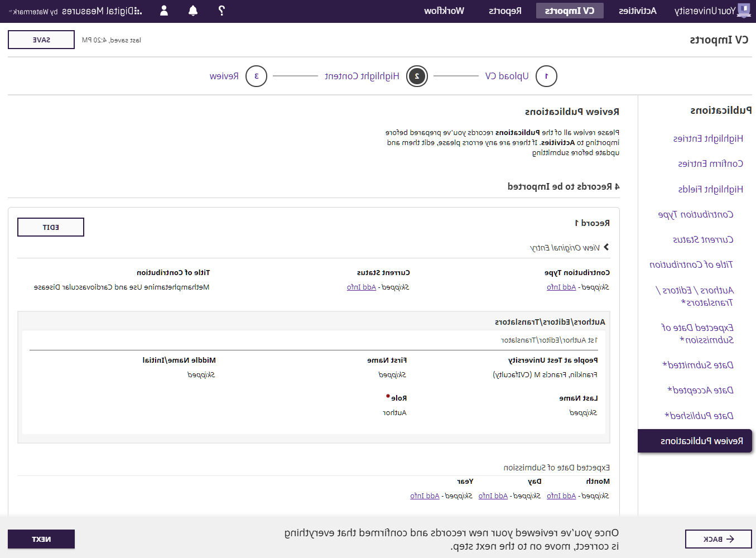Expand View Original Entry chevron

click(606, 247)
